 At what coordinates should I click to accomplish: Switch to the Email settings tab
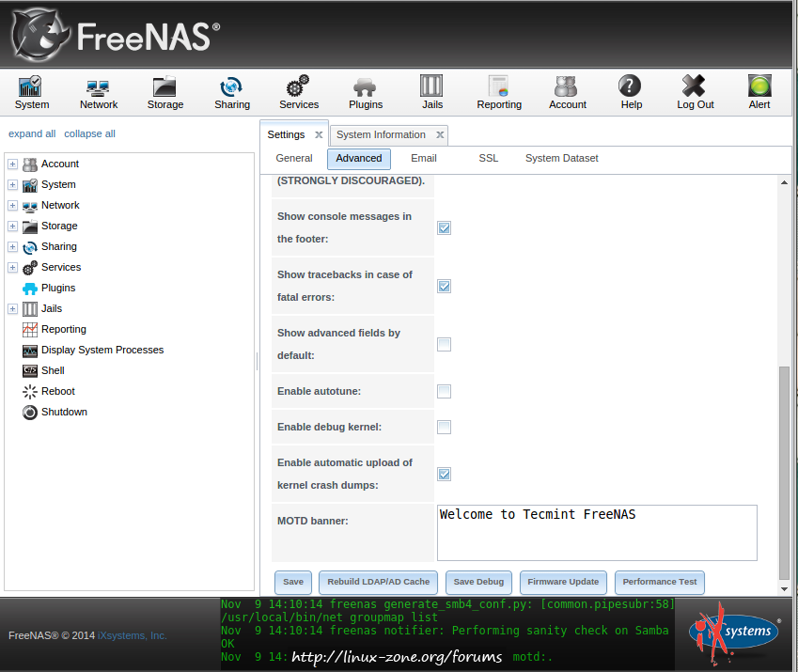click(424, 159)
